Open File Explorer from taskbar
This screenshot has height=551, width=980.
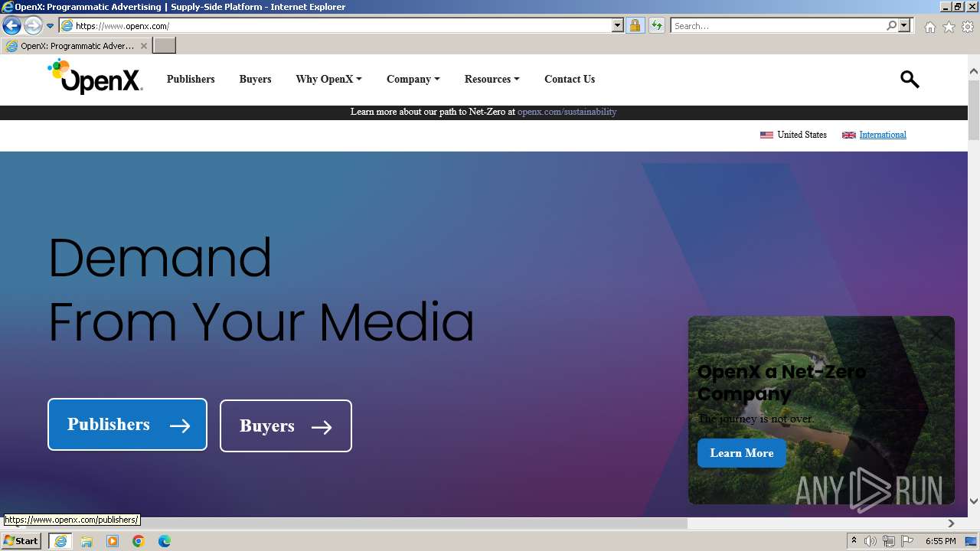pyautogui.click(x=87, y=541)
